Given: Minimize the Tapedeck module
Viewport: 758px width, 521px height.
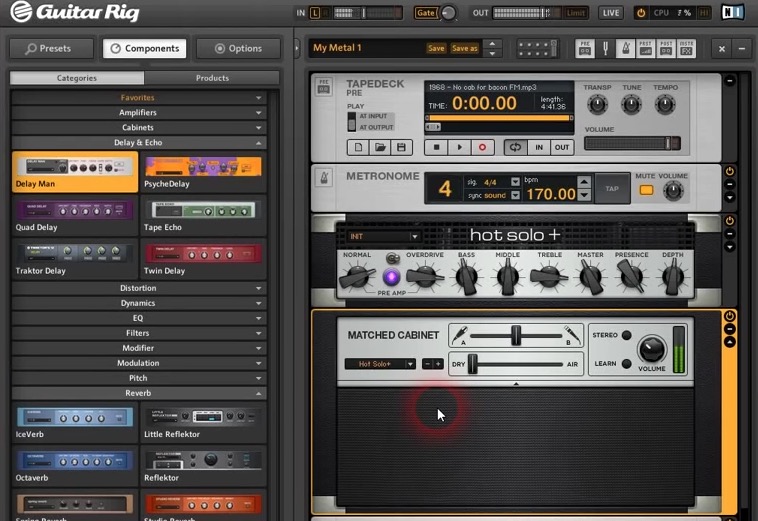Looking at the screenshot, I should (729, 81).
